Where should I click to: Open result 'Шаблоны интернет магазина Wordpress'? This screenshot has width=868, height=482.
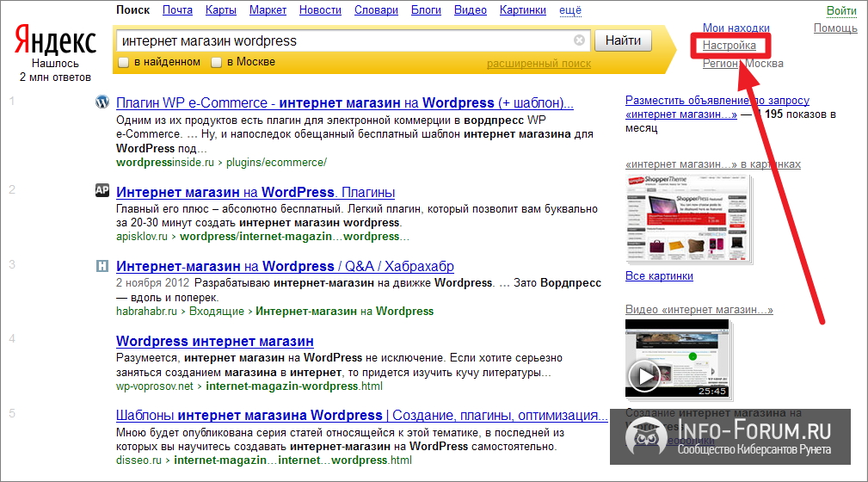pos(362,416)
